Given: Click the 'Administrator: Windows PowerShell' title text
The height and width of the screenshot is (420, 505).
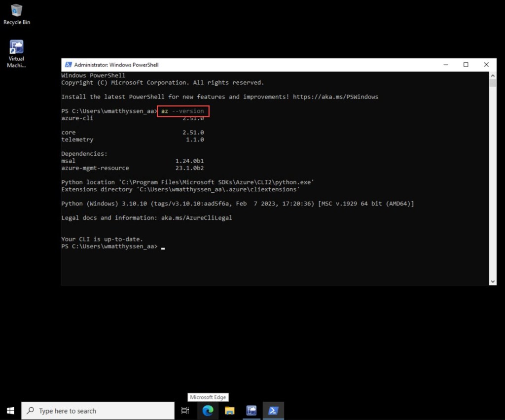Looking at the screenshot, I should pos(116,65).
